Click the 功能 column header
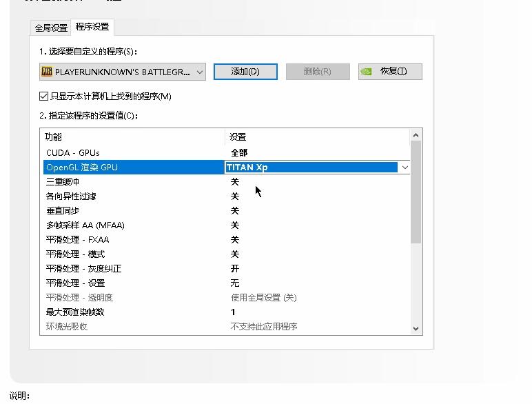 (x=134, y=137)
